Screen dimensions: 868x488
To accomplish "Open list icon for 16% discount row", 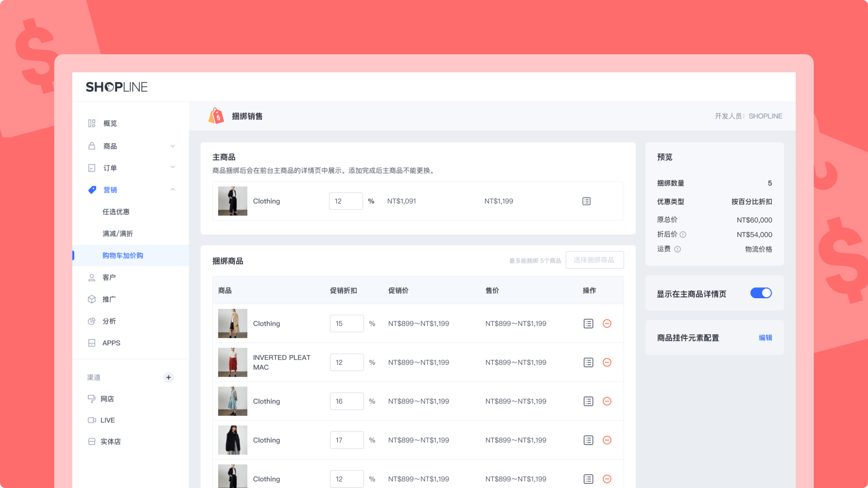I will point(588,401).
